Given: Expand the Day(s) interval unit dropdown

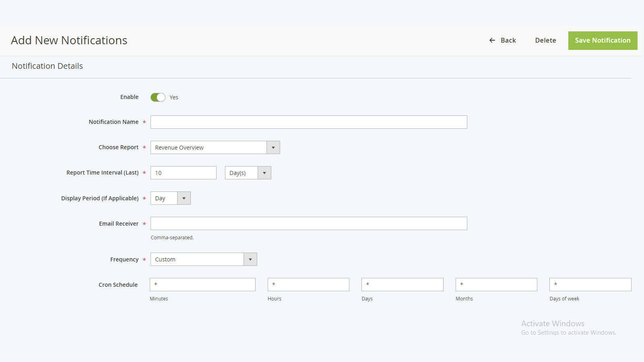Looking at the screenshot, I should [x=248, y=173].
